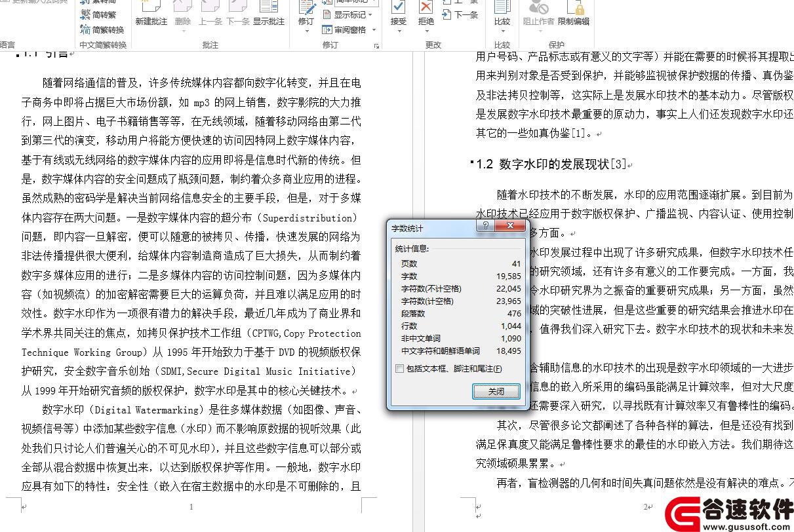Click the 中文字符和朝鲜语单词 label

pos(440,351)
